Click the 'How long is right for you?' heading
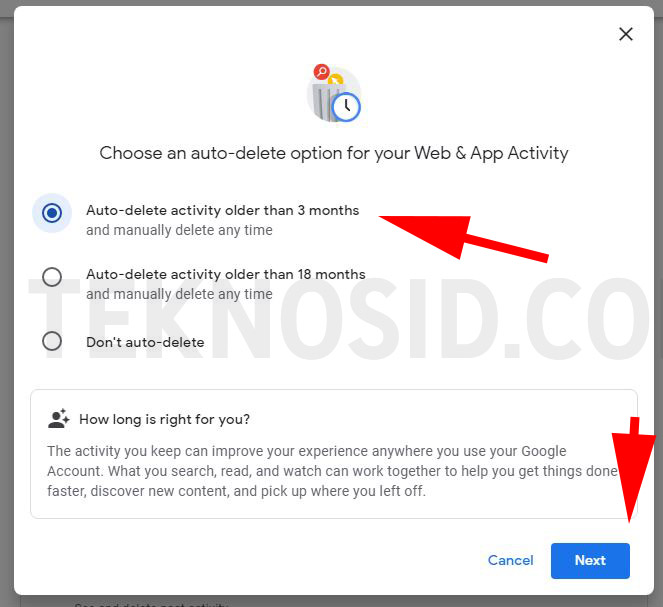 coord(164,419)
